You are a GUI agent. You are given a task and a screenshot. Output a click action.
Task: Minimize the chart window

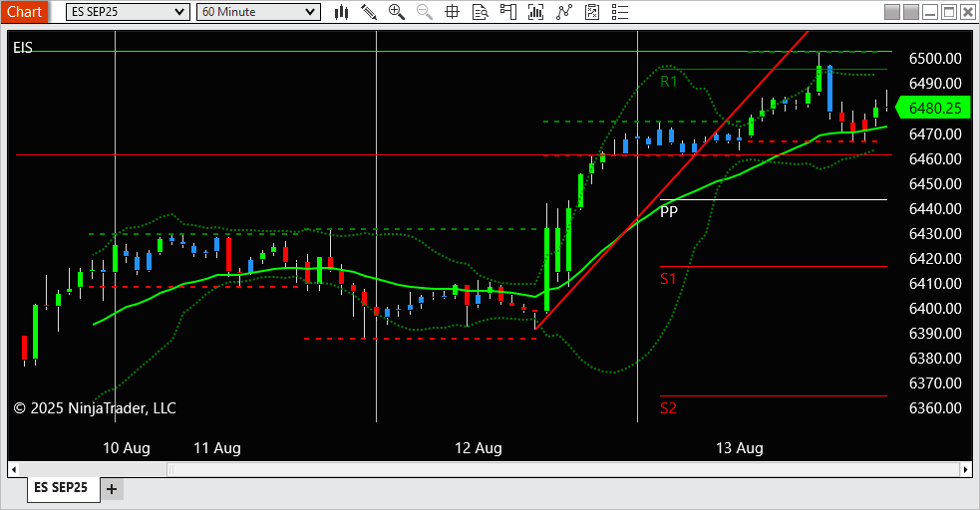(x=930, y=12)
